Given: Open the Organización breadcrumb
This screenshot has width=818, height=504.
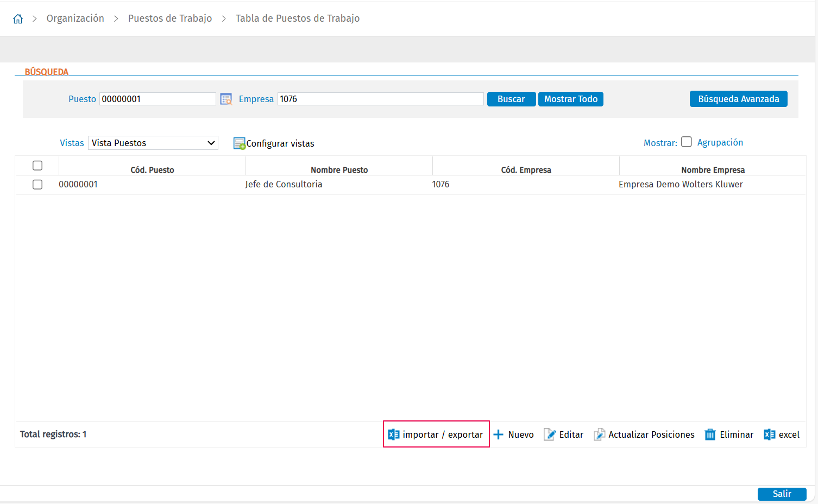Looking at the screenshot, I should point(75,18).
